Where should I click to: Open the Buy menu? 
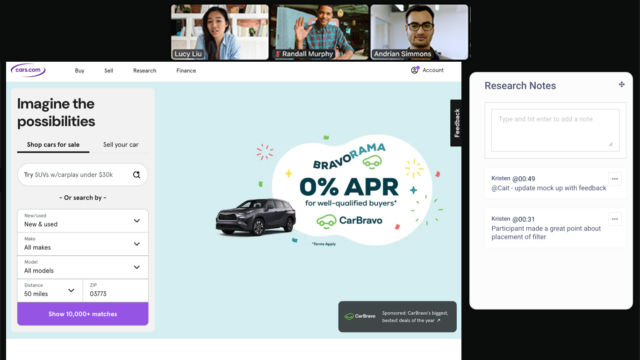pos(79,71)
